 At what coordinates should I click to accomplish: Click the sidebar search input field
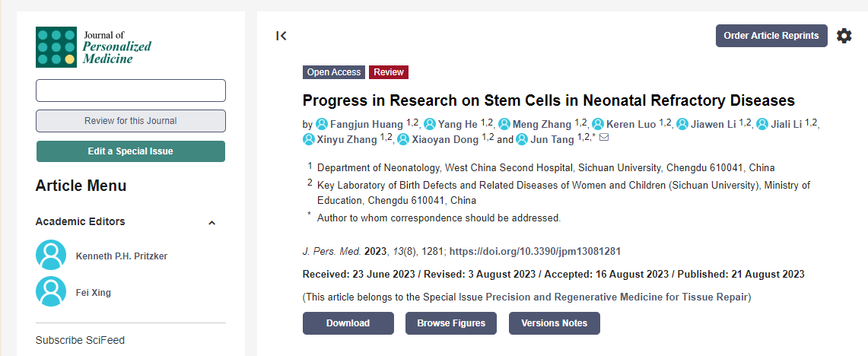[x=131, y=91]
